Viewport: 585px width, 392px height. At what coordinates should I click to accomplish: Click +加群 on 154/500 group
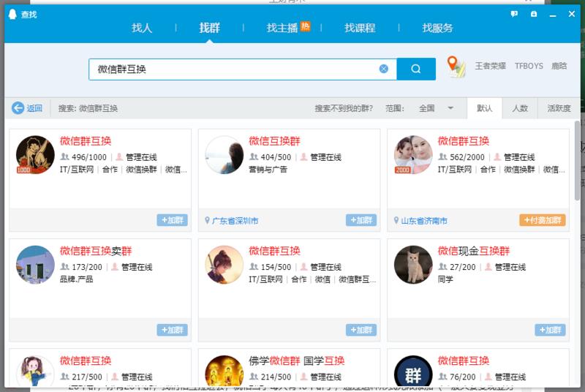(x=361, y=330)
